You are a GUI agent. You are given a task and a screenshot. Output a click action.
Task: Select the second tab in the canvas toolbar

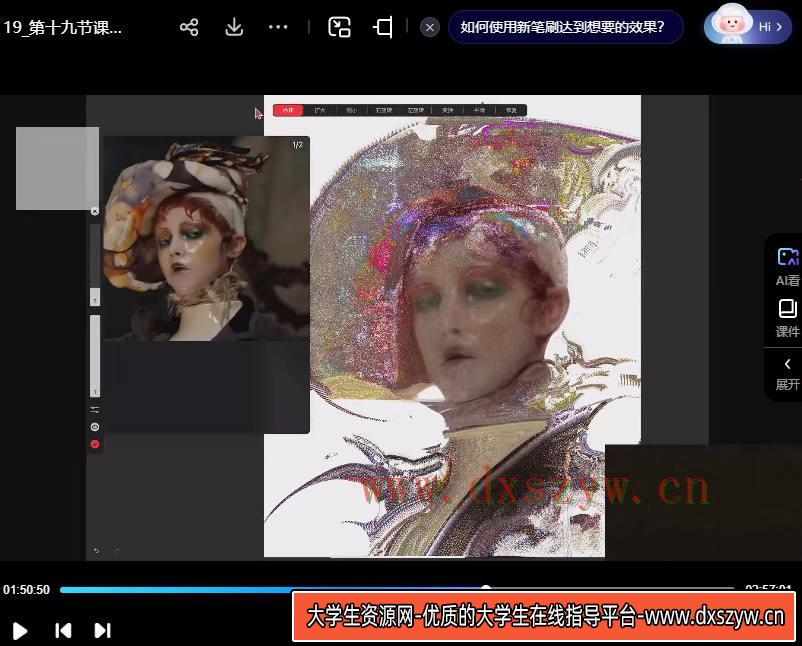tap(320, 110)
